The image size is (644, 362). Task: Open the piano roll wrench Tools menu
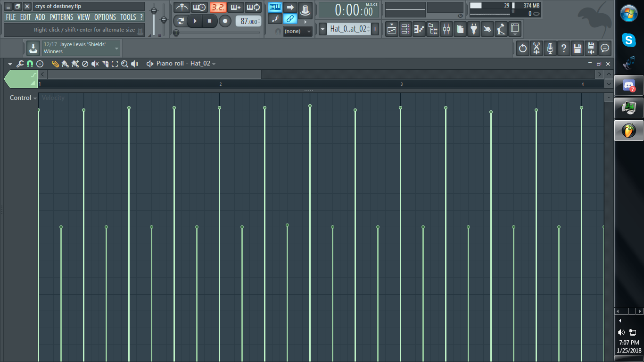pos(20,64)
